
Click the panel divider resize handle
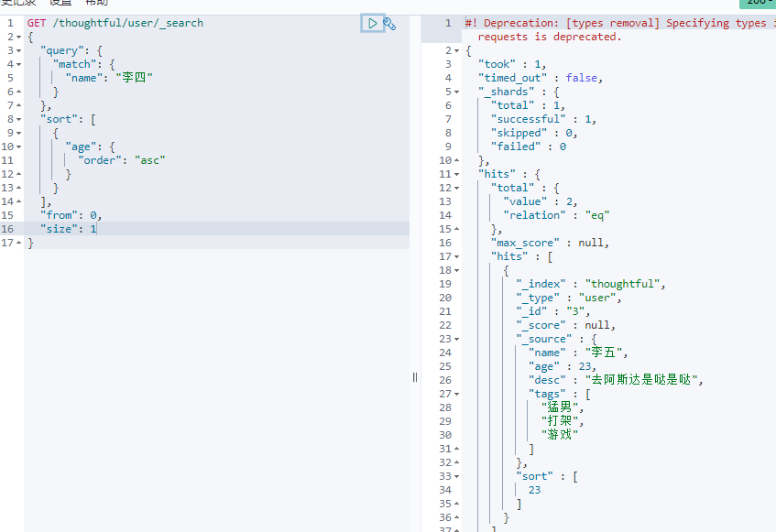[414, 376]
